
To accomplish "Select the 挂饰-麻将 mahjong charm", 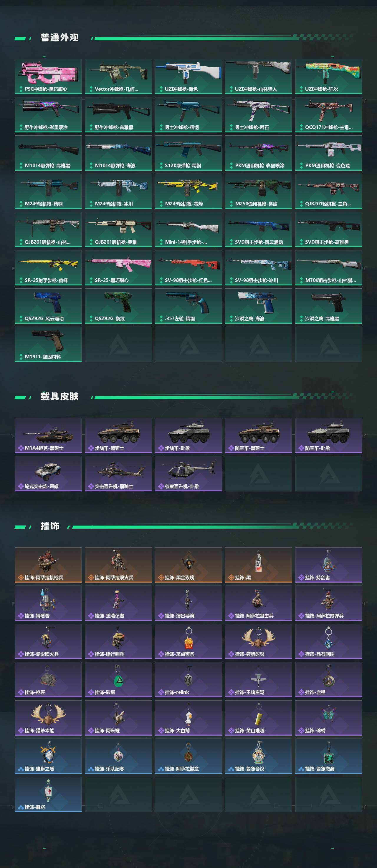I will pyautogui.click(x=48, y=794).
